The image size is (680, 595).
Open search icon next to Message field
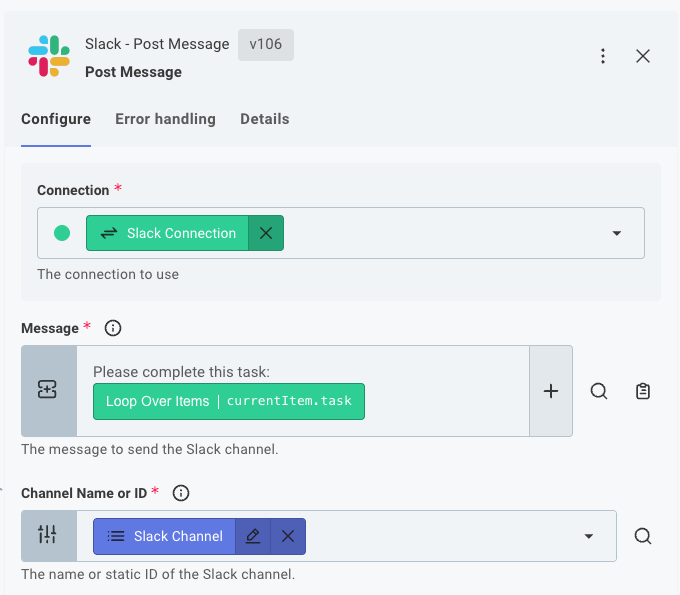599,391
